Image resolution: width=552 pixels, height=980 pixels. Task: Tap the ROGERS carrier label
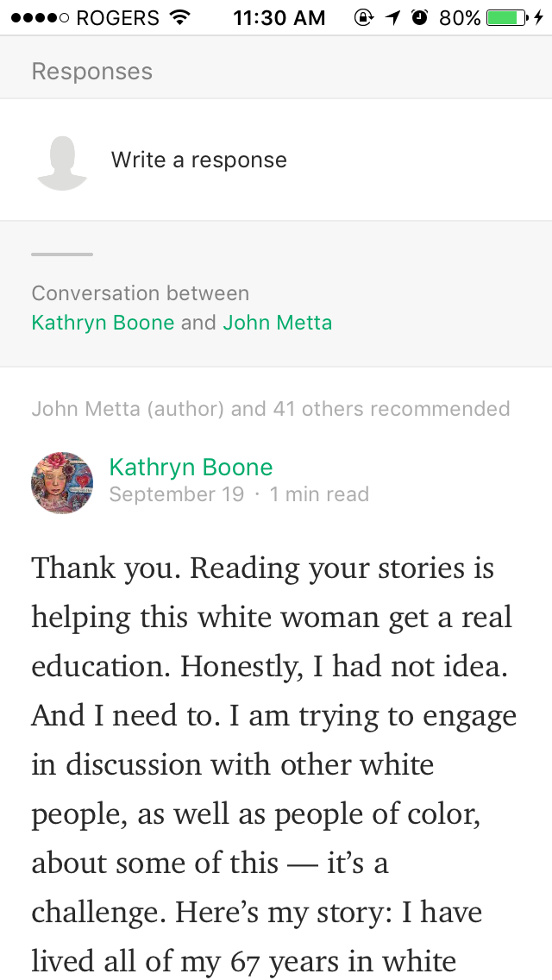(x=120, y=17)
